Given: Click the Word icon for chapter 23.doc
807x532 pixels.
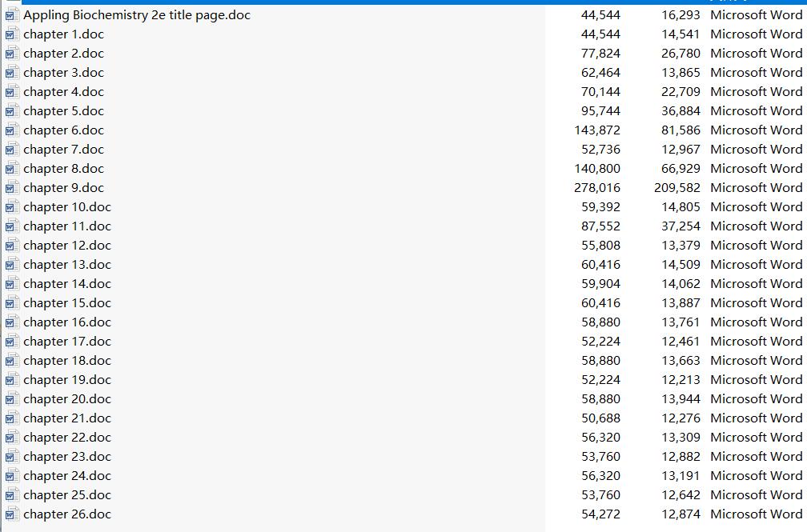Looking at the screenshot, I should 12,457.
